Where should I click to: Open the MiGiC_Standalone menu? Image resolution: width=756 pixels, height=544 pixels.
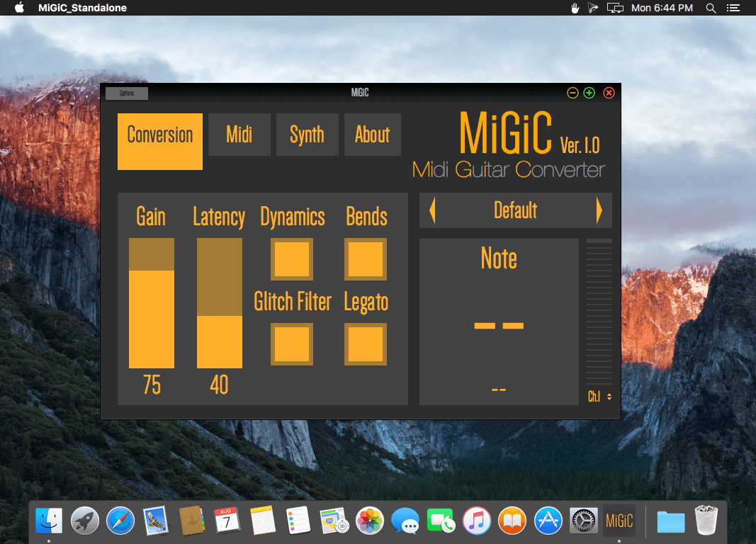82,8
